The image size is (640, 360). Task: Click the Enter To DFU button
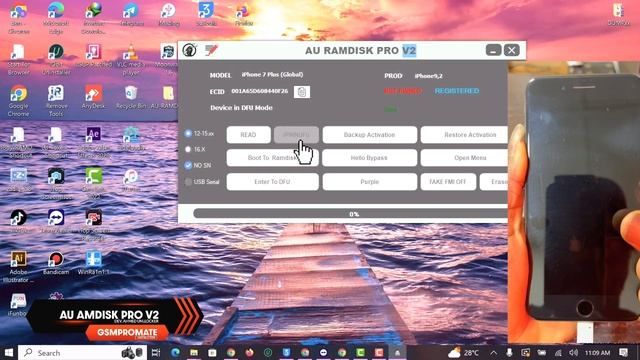[272, 182]
